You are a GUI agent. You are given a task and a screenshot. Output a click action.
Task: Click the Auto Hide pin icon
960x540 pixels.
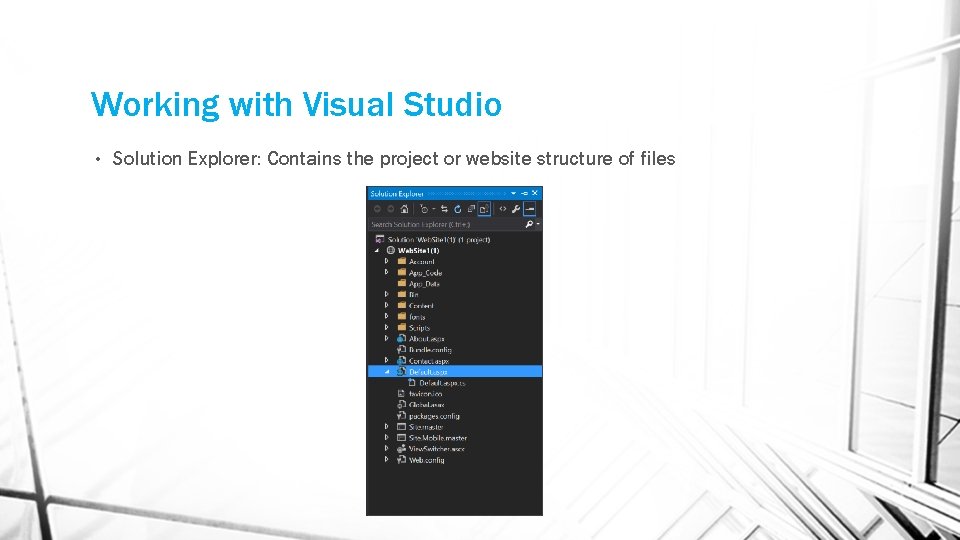tap(524, 193)
